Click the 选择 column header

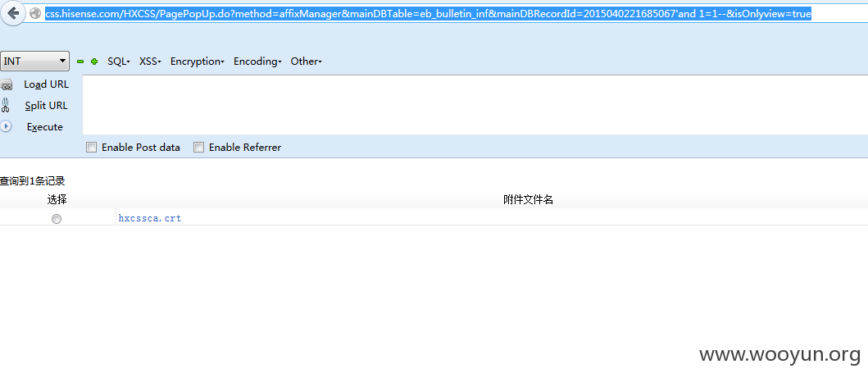(57, 200)
